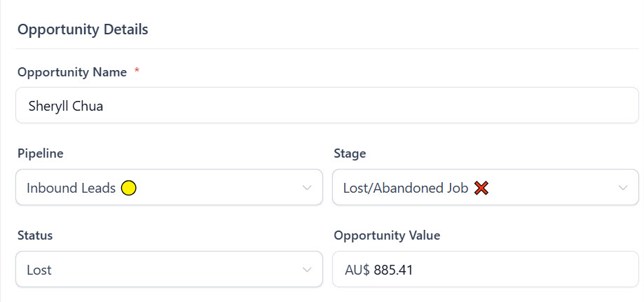
Task: Click the Stage field label
Action: (350, 153)
